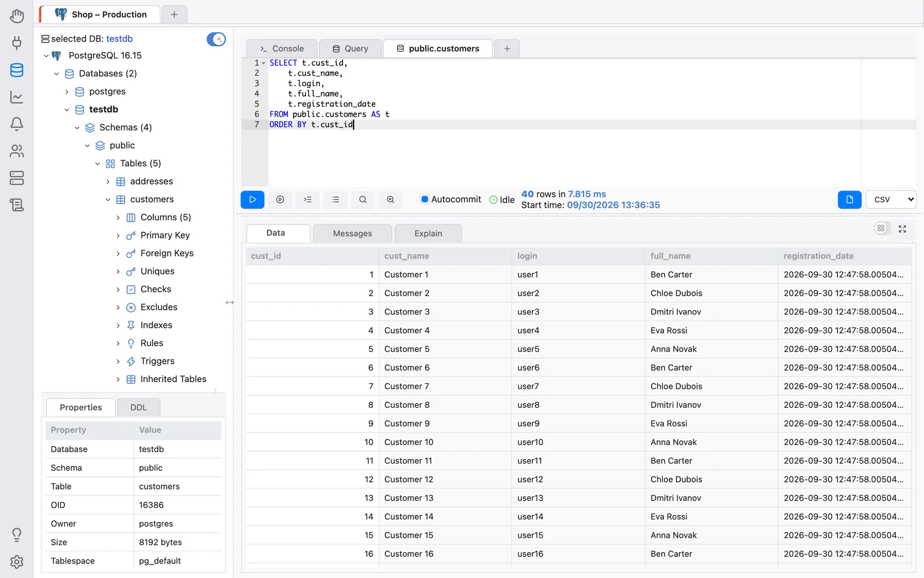The image size is (924, 578).
Task: Click the lightbulb tips icon
Action: 16,535
